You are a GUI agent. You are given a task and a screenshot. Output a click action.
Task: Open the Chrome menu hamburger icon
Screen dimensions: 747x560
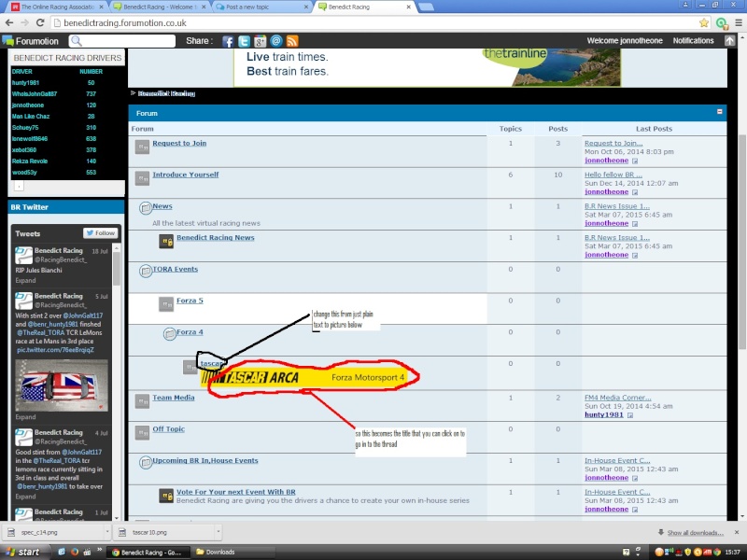click(x=738, y=22)
